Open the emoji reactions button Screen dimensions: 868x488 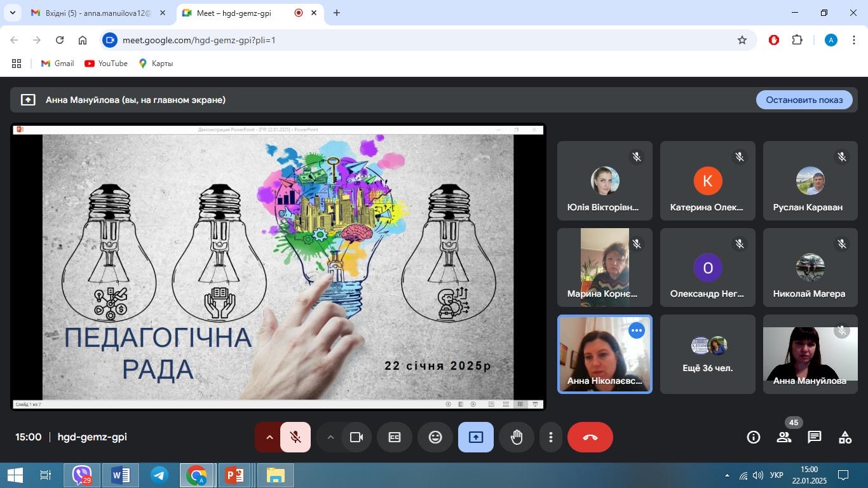pyautogui.click(x=435, y=437)
